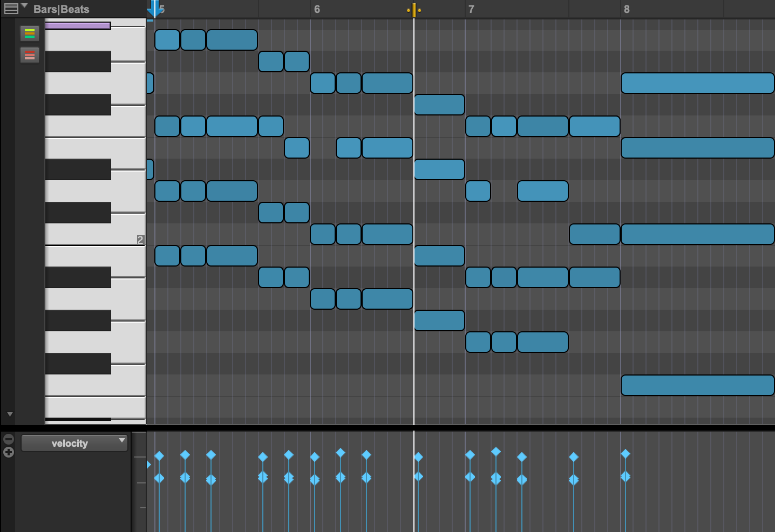Screen dimensions: 775x532
Task: Click the top velocity diamond at the white cursor line
Action: pos(418,457)
